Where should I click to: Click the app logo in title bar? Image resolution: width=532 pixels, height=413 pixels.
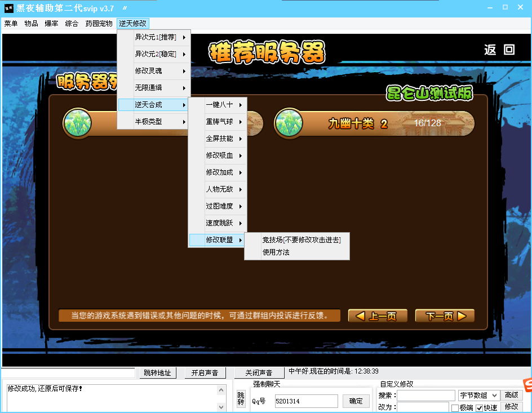coord(8,8)
